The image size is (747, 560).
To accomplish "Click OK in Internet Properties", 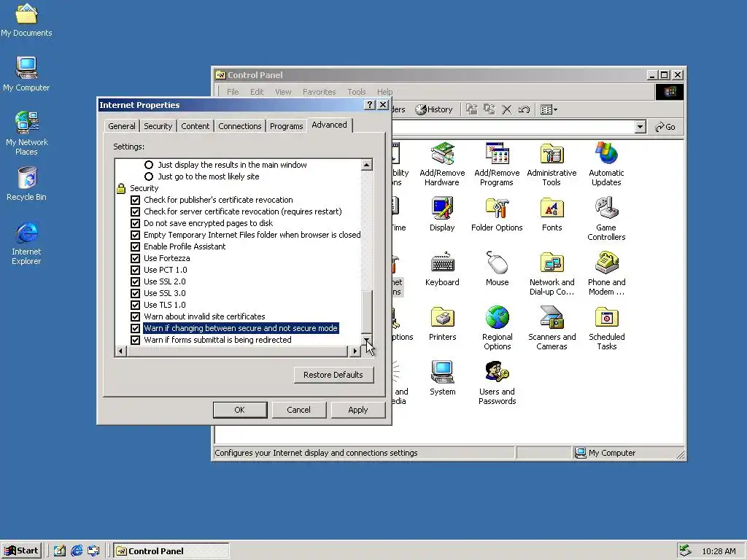I will [x=239, y=410].
